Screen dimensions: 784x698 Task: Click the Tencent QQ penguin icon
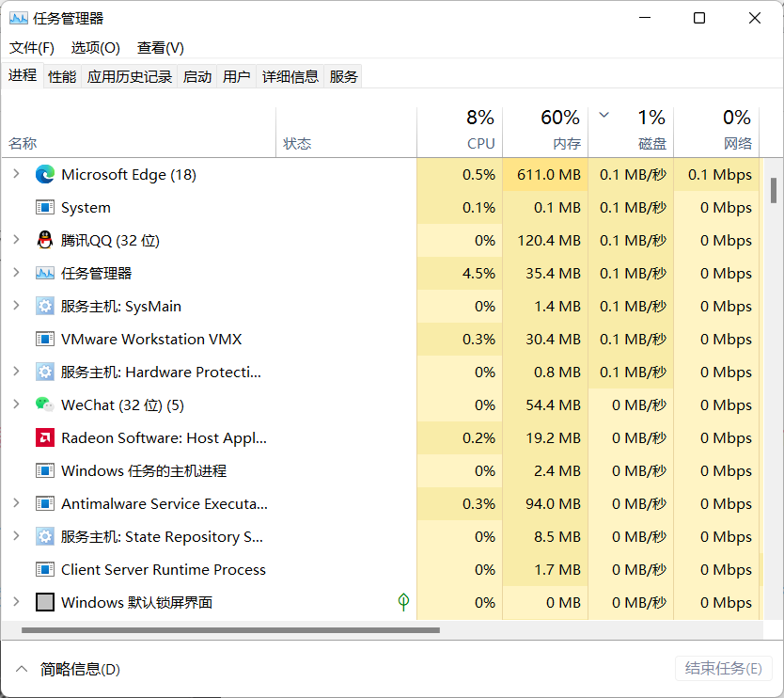(45, 240)
